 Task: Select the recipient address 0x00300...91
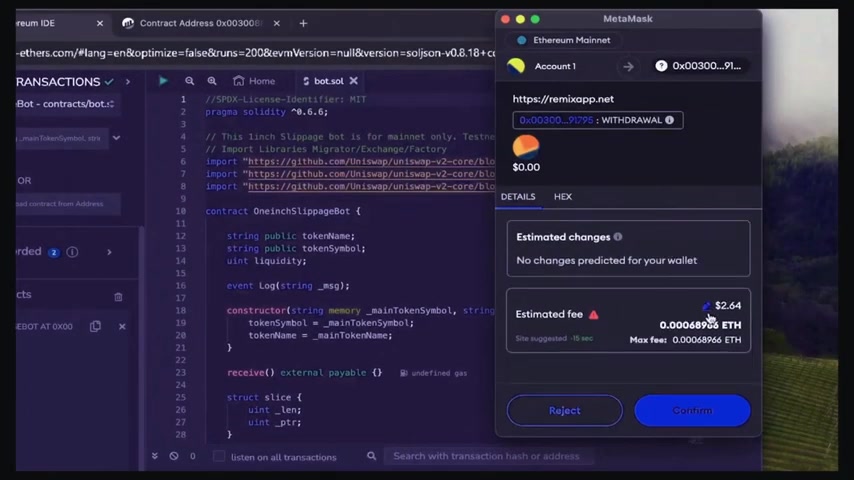[700, 66]
